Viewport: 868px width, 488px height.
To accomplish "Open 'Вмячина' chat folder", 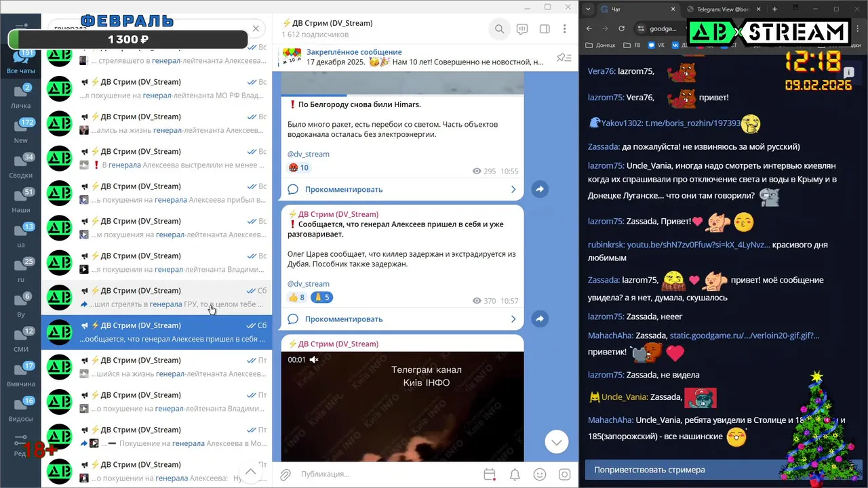I will (x=21, y=375).
